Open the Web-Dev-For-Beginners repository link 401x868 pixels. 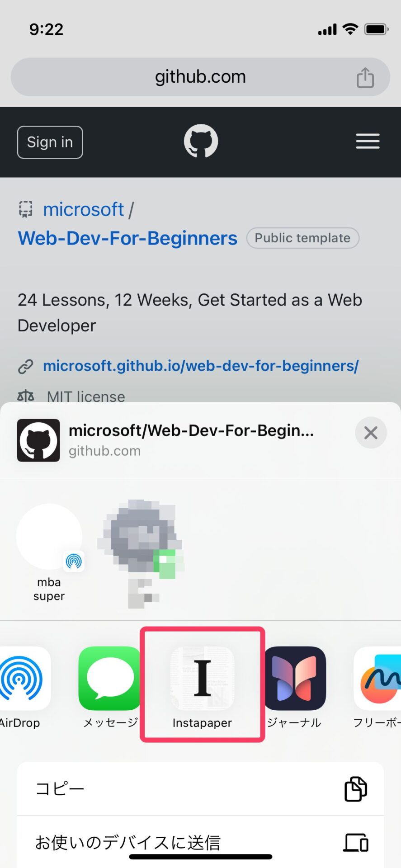[127, 238]
